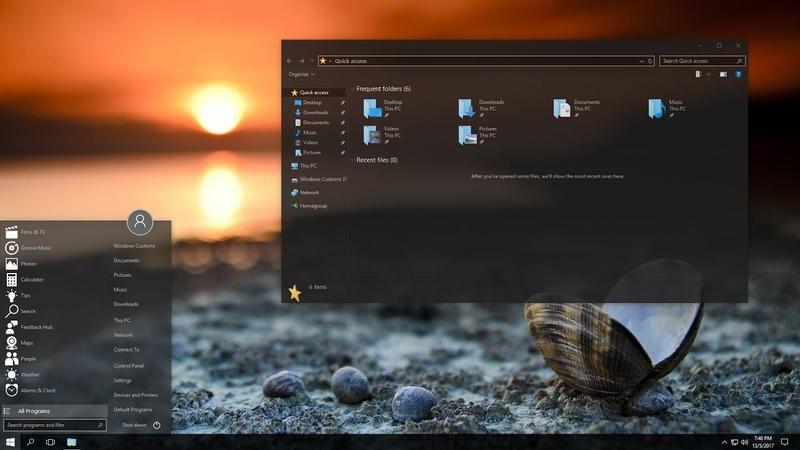
Task: Open Weather app icon
Action: point(11,374)
